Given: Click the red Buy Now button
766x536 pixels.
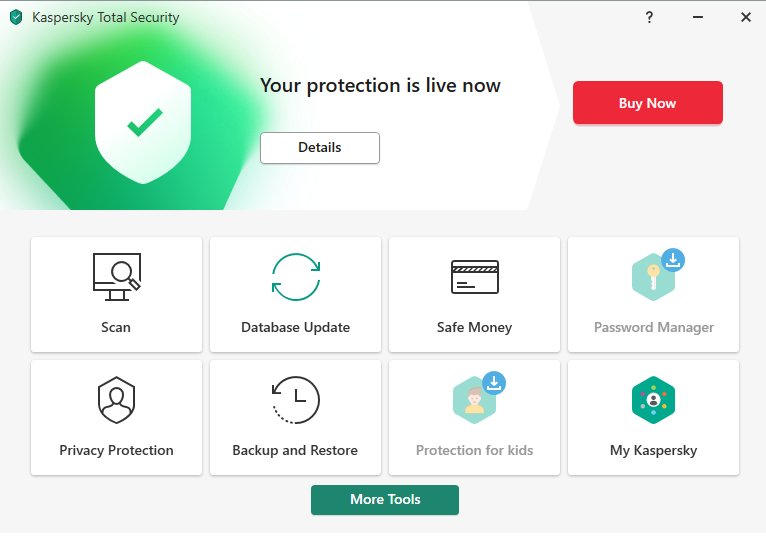Looking at the screenshot, I should coord(647,103).
